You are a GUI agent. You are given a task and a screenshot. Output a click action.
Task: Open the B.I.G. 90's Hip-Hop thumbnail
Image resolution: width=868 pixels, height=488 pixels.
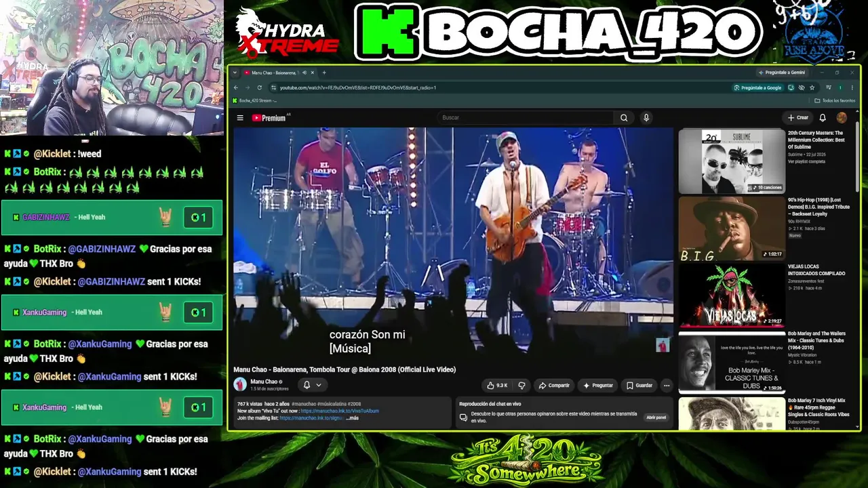click(732, 228)
